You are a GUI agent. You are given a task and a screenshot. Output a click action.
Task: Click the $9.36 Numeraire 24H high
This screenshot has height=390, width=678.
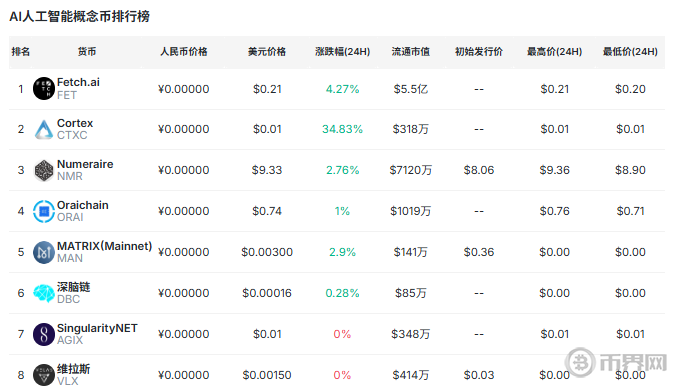point(554,170)
